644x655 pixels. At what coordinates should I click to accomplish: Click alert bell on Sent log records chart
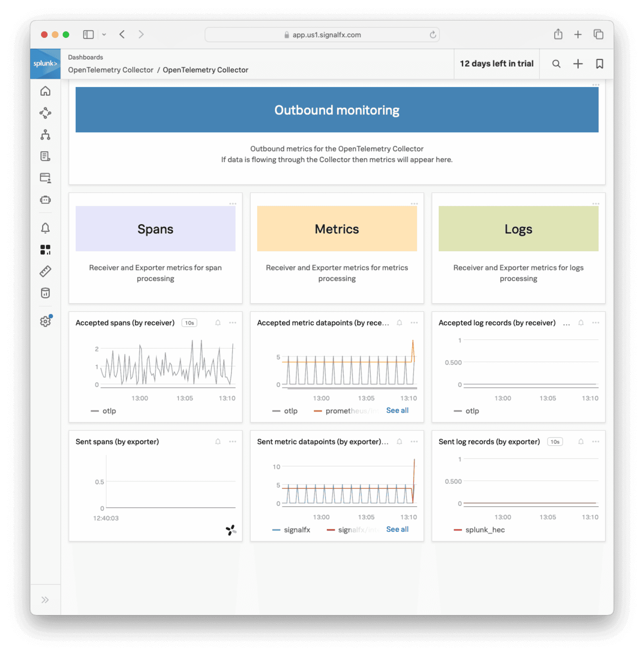(581, 442)
